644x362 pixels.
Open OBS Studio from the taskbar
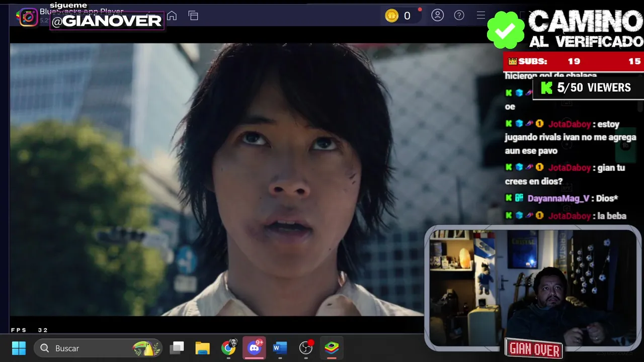click(306, 348)
